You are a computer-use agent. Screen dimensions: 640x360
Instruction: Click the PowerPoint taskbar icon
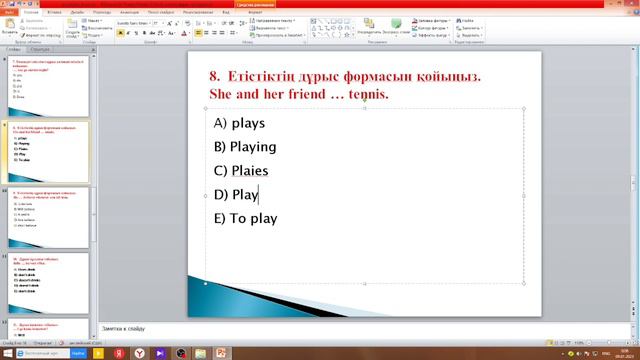(x=221, y=353)
